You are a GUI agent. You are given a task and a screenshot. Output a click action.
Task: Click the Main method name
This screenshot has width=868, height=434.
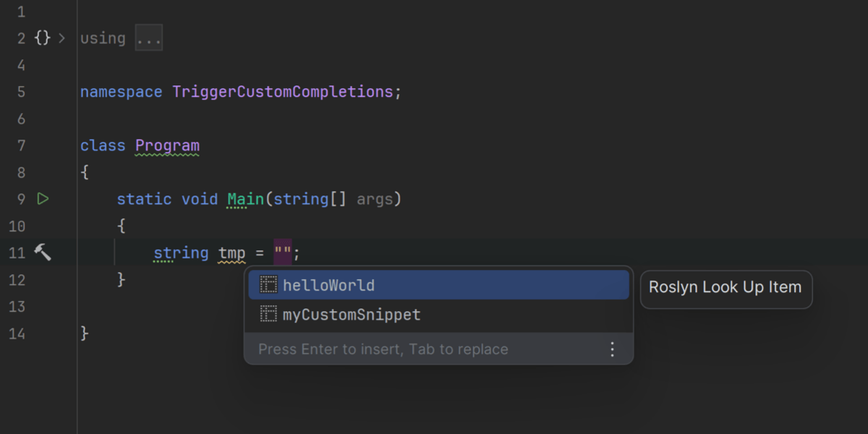[246, 199]
